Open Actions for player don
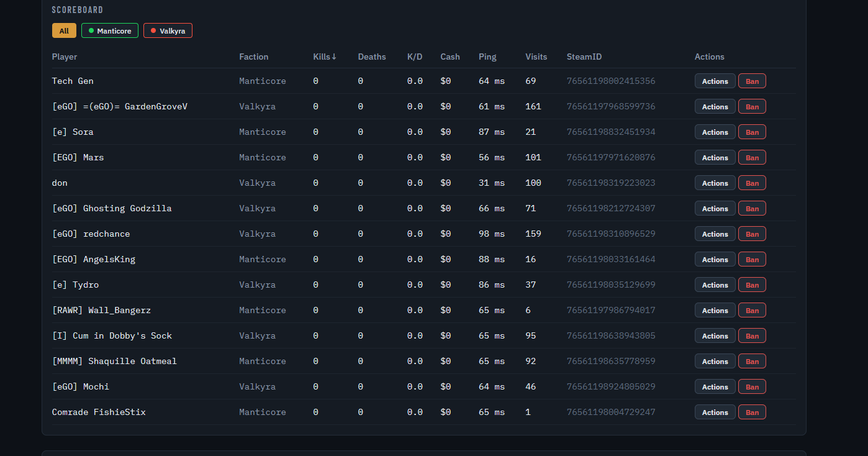The image size is (868, 456). tap(715, 183)
